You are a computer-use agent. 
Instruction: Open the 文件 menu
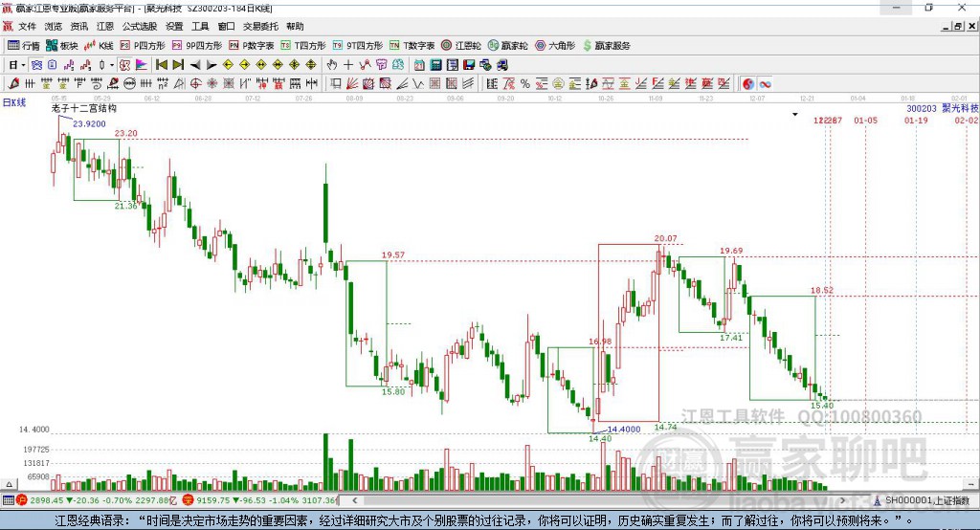coord(27,26)
